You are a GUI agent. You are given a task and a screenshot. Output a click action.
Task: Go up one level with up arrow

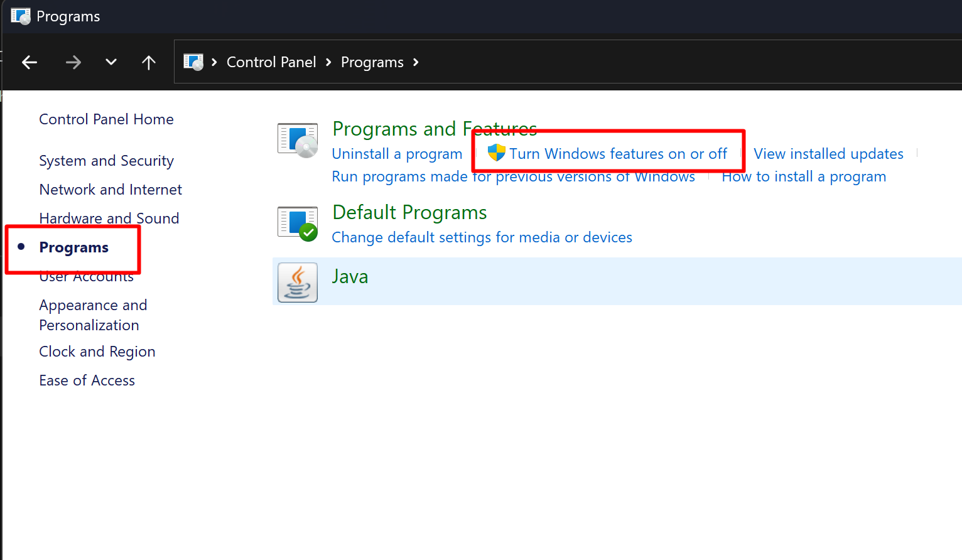point(149,62)
